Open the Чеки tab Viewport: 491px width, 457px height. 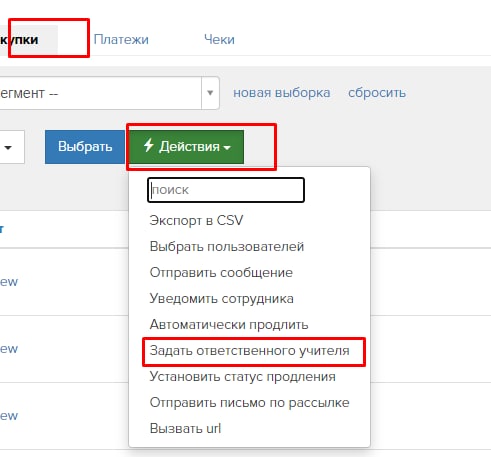tap(219, 39)
